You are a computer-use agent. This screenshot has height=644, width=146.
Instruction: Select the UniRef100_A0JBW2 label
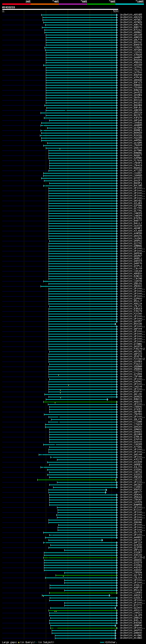(131, 636)
